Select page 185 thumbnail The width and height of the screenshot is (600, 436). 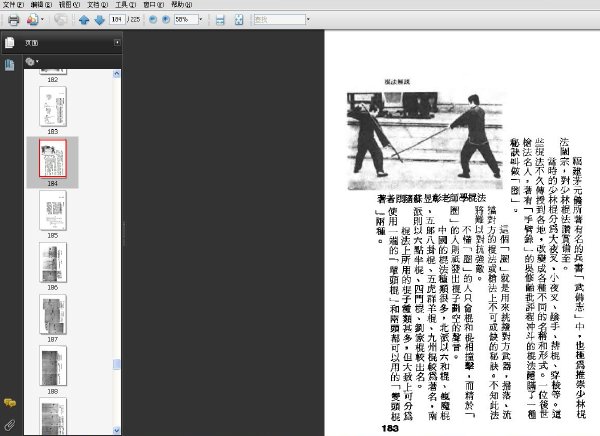[53, 211]
